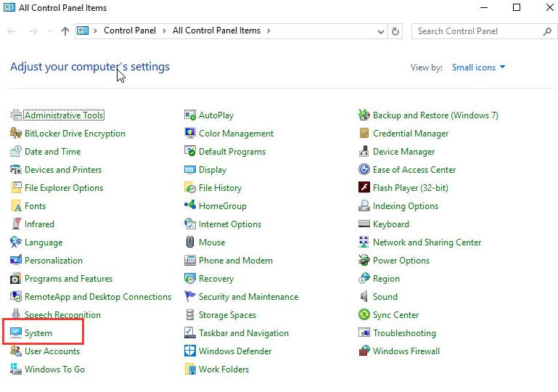558x392 pixels.
Task: Open the Small icons view dropdown
Action: tap(478, 68)
